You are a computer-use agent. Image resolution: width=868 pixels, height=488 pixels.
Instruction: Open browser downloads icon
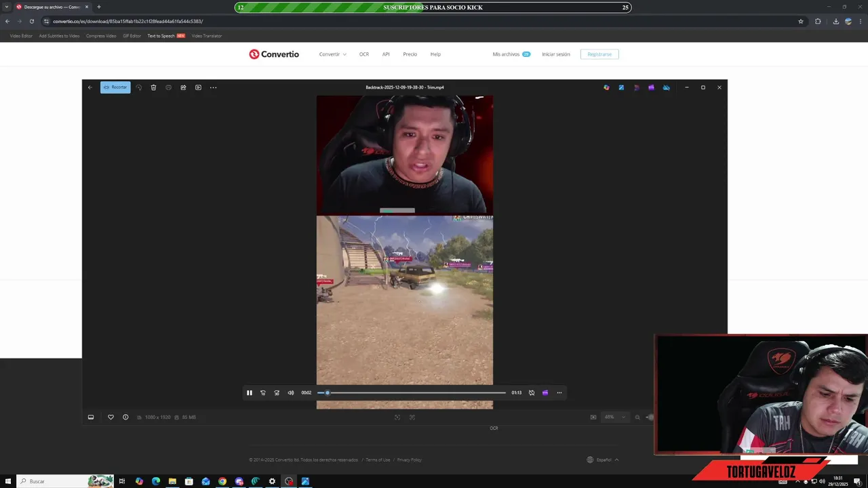pyautogui.click(x=835, y=21)
